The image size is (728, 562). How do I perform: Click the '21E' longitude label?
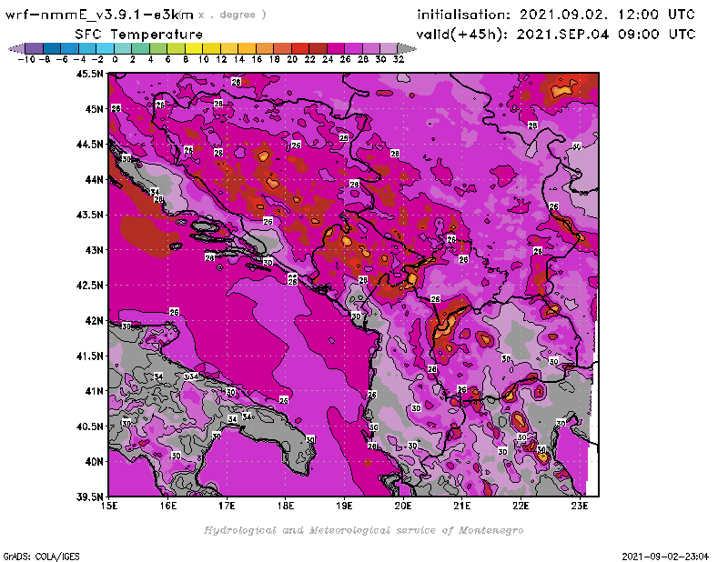click(462, 506)
